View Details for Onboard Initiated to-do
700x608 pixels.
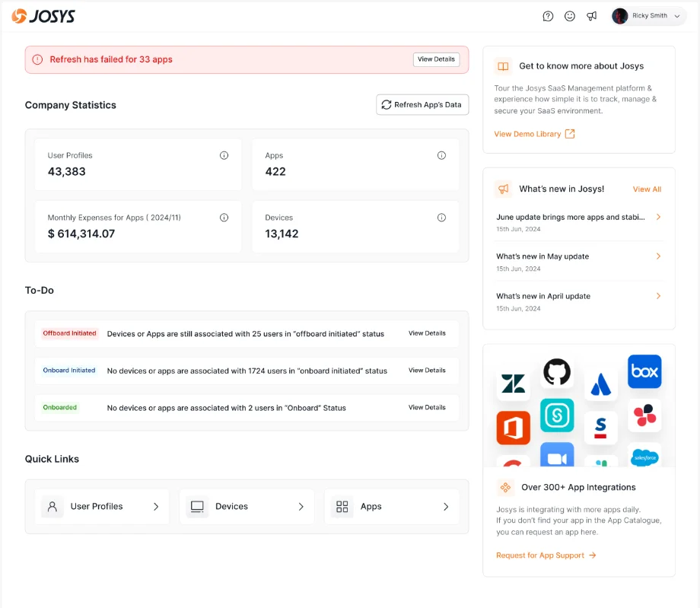(x=427, y=371)
